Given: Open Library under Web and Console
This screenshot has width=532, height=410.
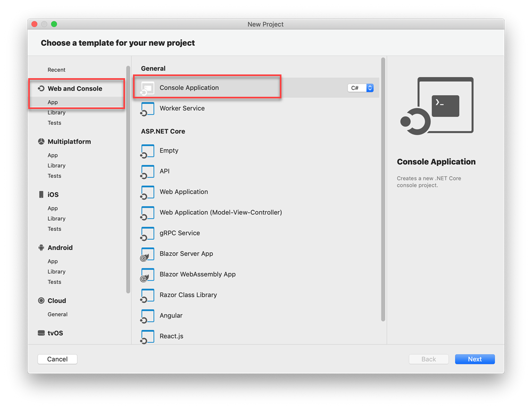Looking at the screenshot, I should (x=56, y=113).
